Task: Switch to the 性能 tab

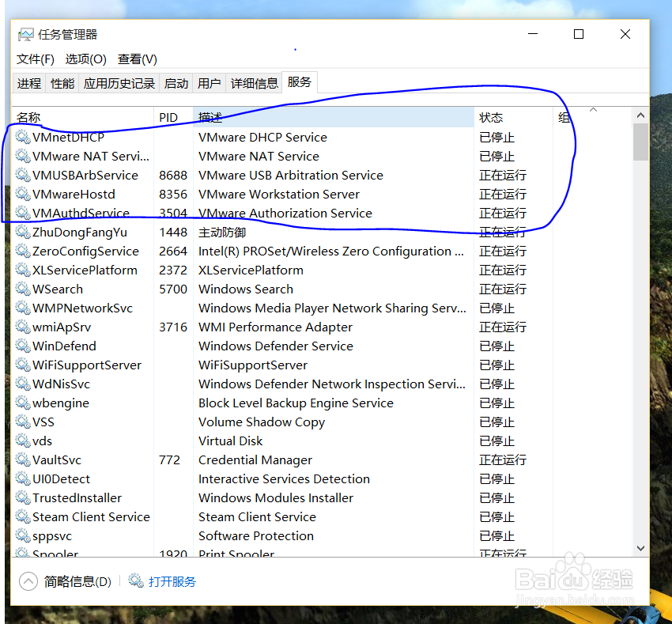Action: (x=62, y=83)
